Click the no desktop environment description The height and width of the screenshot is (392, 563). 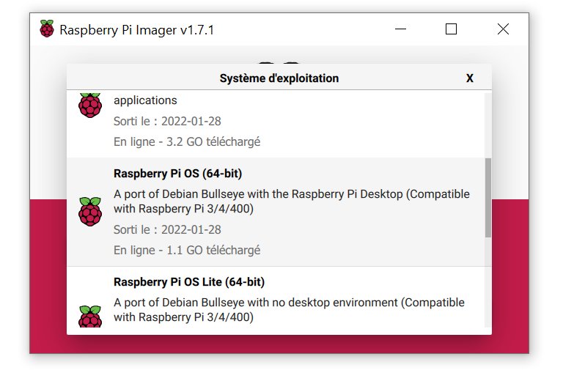[x=289, y=310]
